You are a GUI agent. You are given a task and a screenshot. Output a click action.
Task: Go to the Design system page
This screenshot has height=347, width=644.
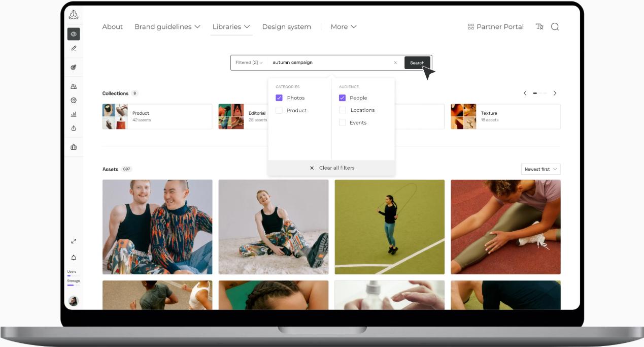click(286, 27)
